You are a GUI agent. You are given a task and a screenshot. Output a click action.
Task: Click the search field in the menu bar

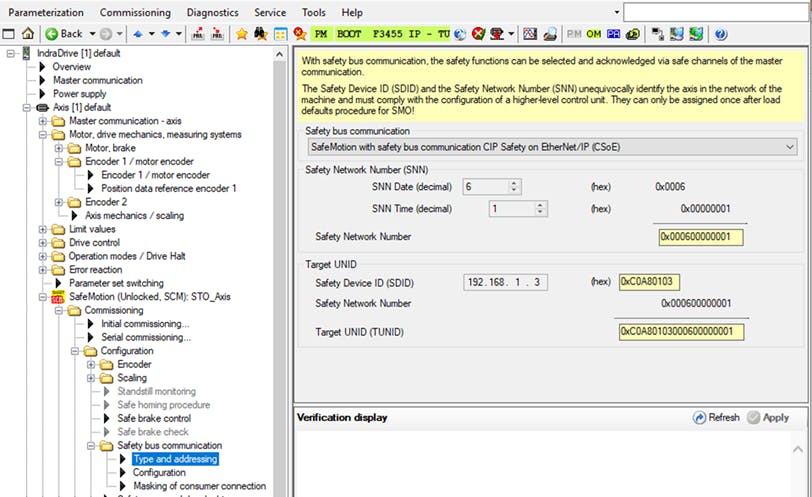716,12
